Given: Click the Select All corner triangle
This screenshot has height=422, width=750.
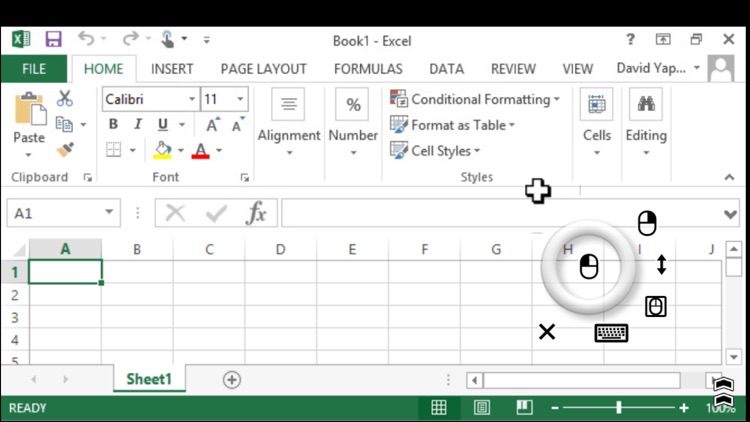Looking at the screenshot, I should 18,249.
